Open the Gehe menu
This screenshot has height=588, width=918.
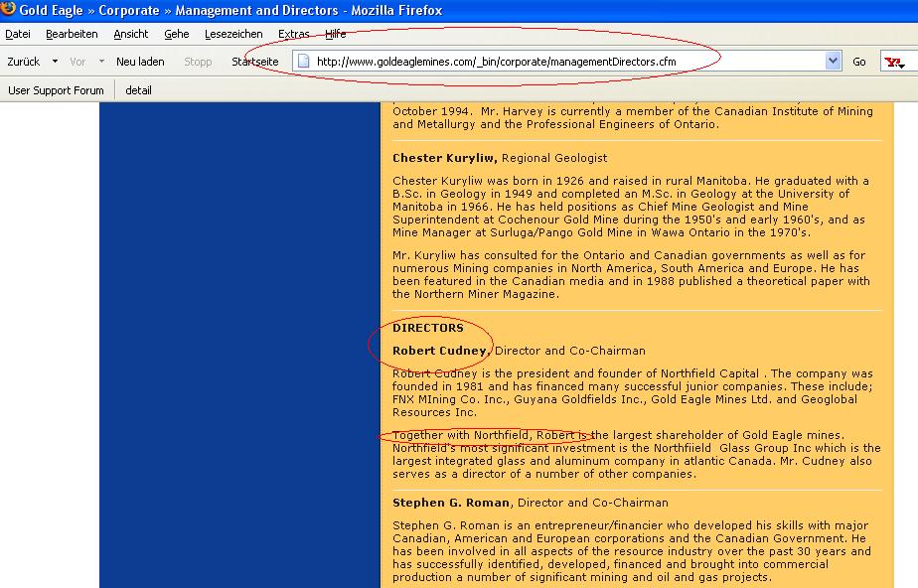pyautogui.click(x=176, y=34)
